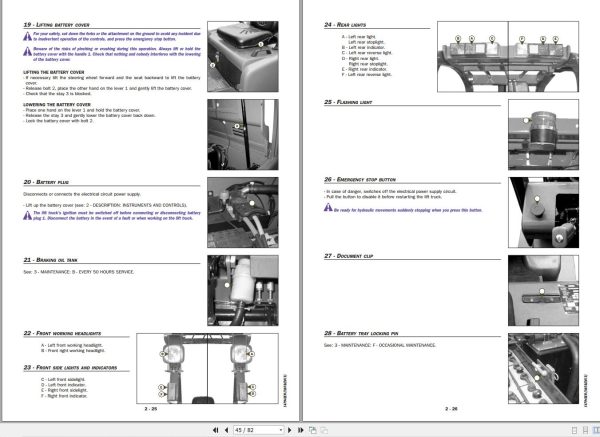
Task: Jump to the last page
Action: [301, 430]
